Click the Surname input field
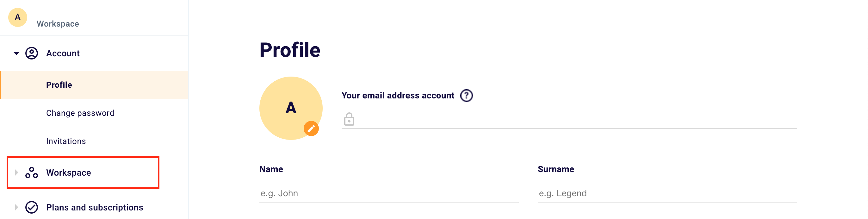 (x=667, y=193)
